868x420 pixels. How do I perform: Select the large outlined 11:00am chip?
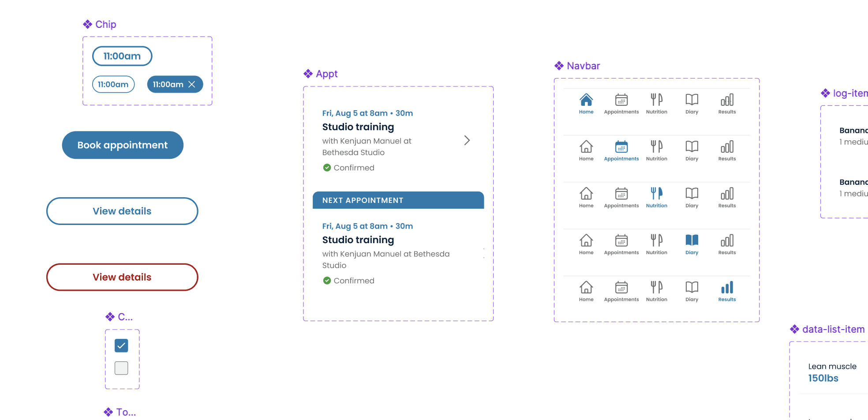click(122, 56)
